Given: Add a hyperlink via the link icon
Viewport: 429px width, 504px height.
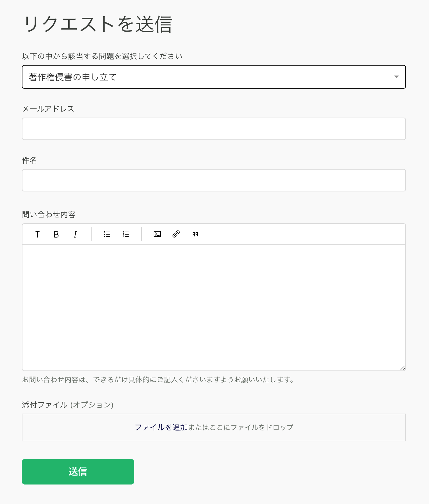Looking at the screenshot, I should pyautogui.click(x=176, y=234).
